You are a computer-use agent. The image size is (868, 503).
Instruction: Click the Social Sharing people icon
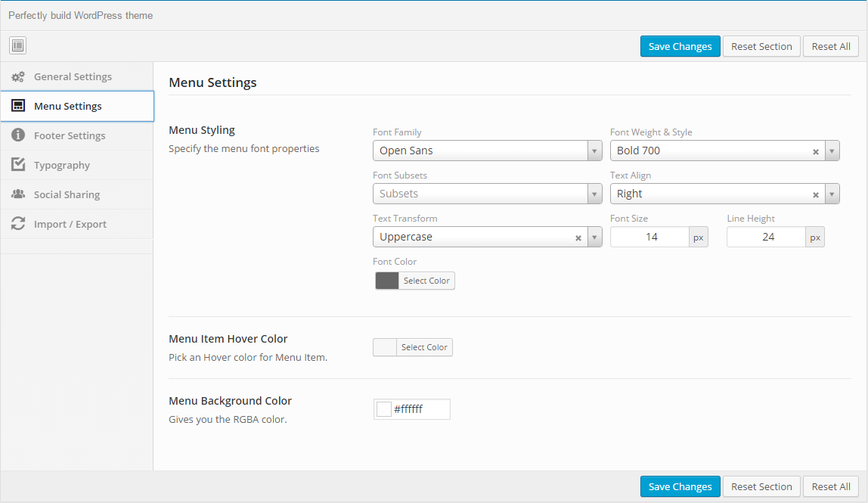coord(18,194)
